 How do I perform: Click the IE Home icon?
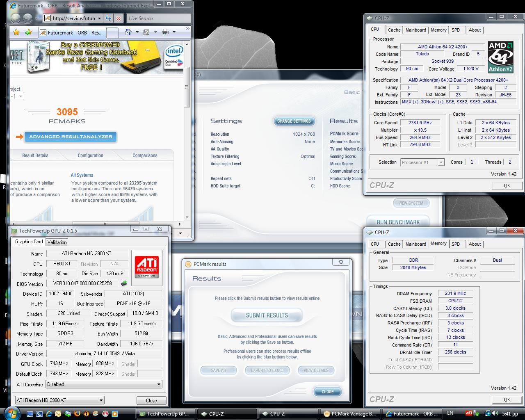pyautogui.click(x=128, y=32)
